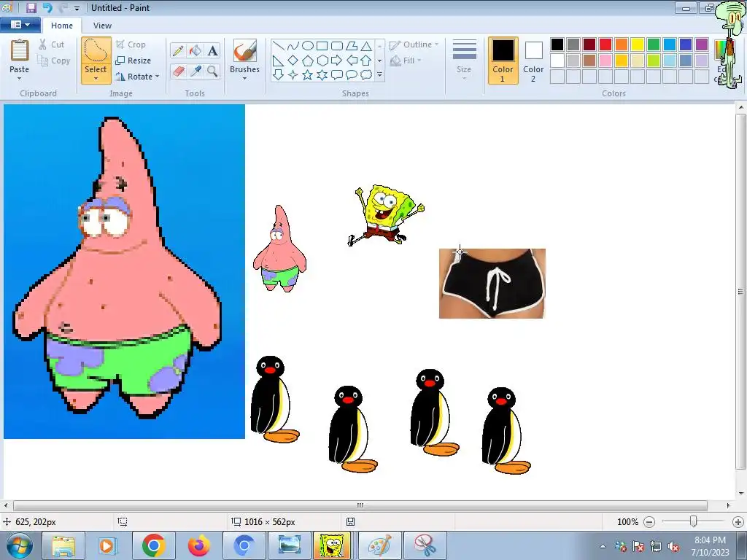747x560 pixels.
Task: Pick the red color swatch
Action: [x=605, y=44]
